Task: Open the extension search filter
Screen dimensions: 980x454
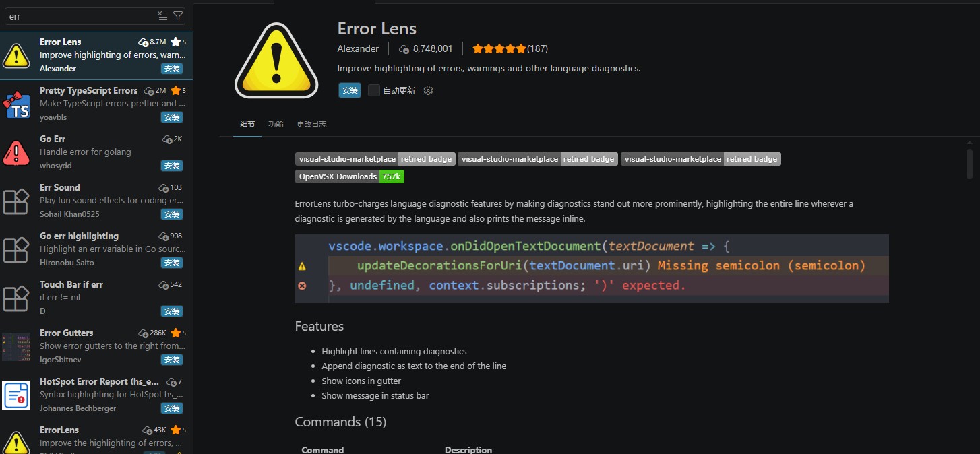Action: (178, 15)
